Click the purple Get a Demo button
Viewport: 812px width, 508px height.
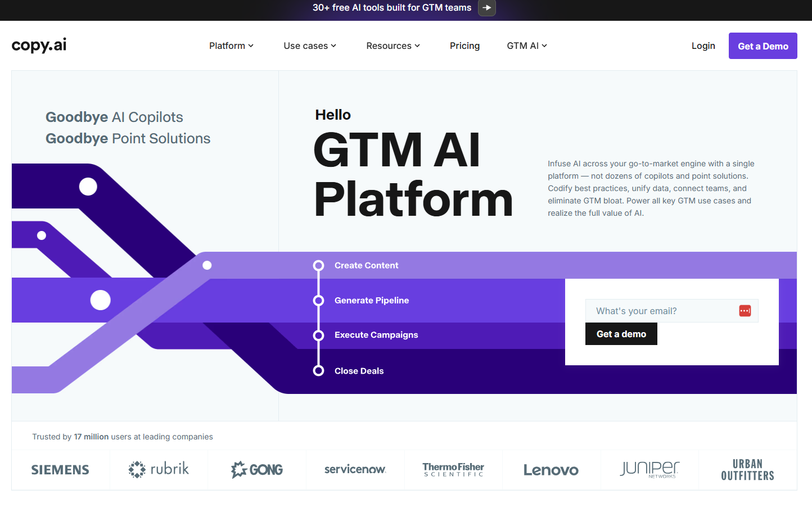pos(763,46)
